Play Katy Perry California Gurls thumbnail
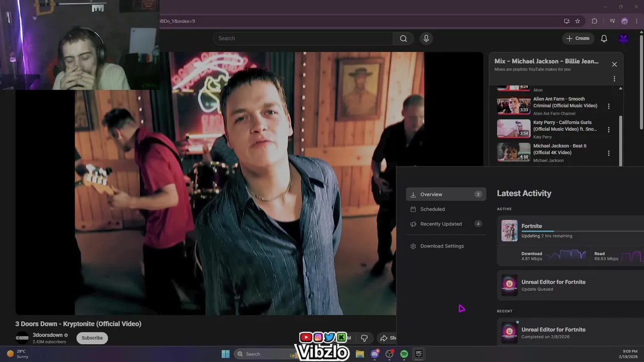Viewport: 644px width, 362px height. point(514,129)
